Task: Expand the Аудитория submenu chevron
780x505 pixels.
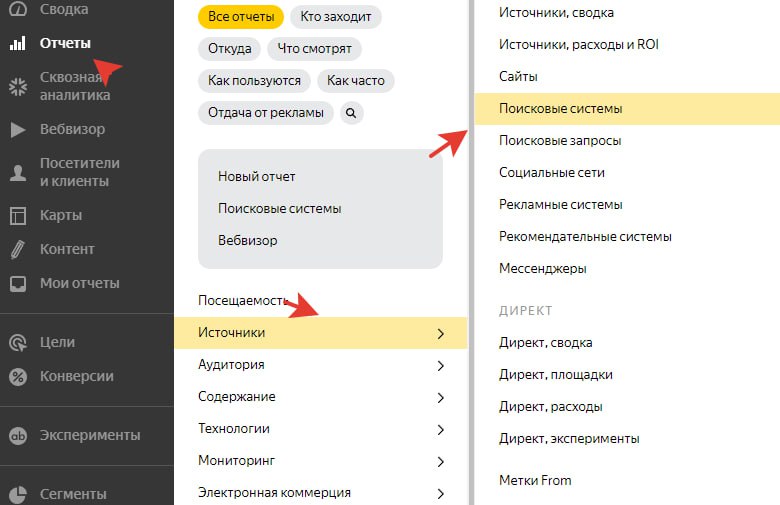Action: click(440, 366)
